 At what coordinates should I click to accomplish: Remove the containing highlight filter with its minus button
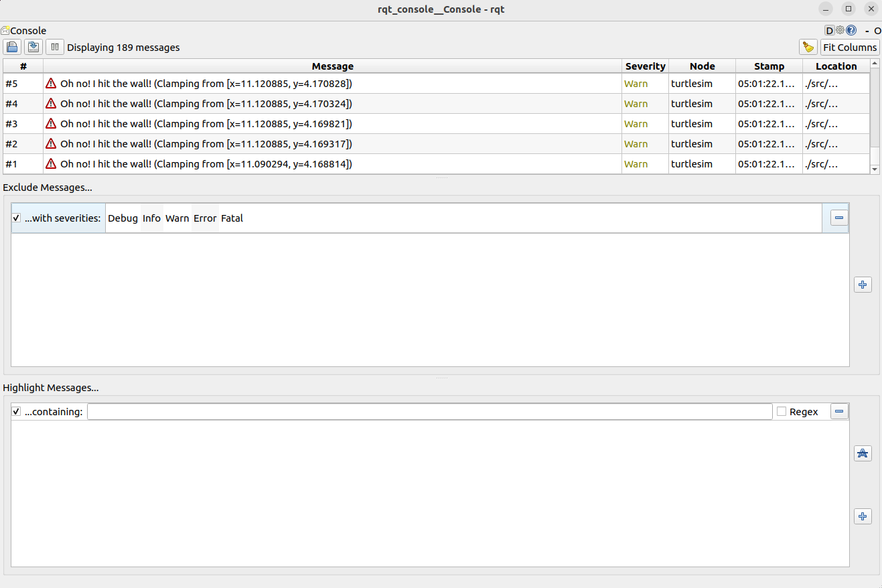839,412
